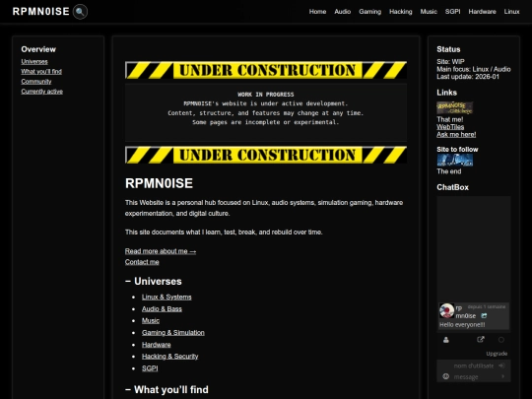Open the Contact me link
532x399 pixels.
142,262
